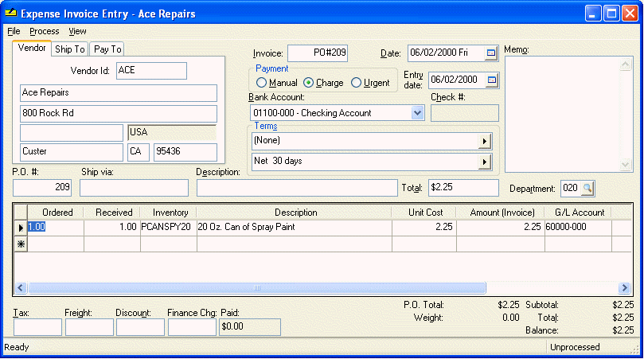Expand the (None) terms arrow
The height and width of the screenshot is (359, 644).
(x=485, y=142)
